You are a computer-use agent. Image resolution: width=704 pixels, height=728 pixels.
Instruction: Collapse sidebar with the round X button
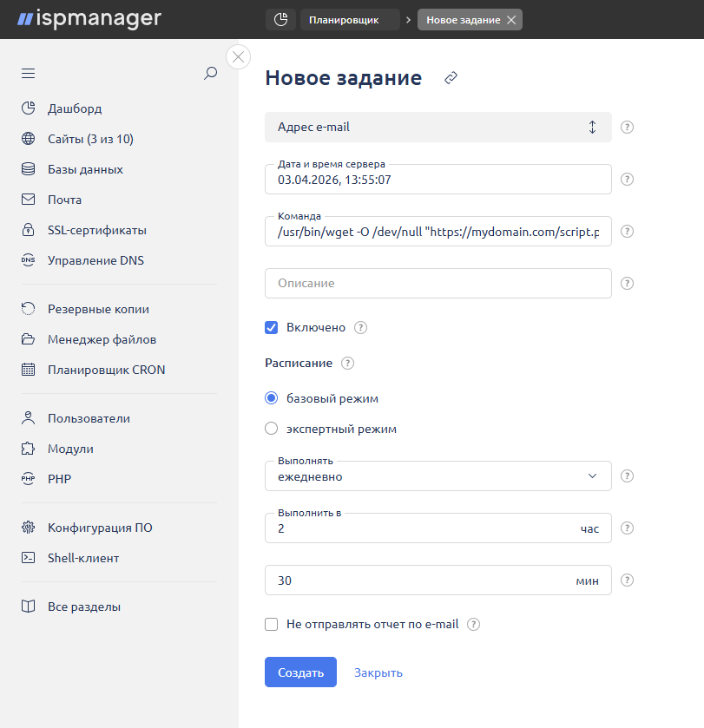(238, 57)
